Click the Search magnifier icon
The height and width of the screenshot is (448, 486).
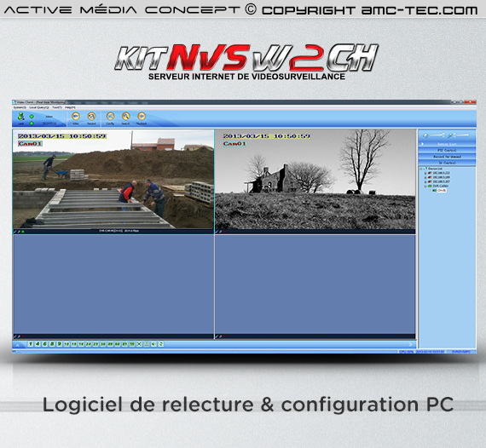[126, 117]
